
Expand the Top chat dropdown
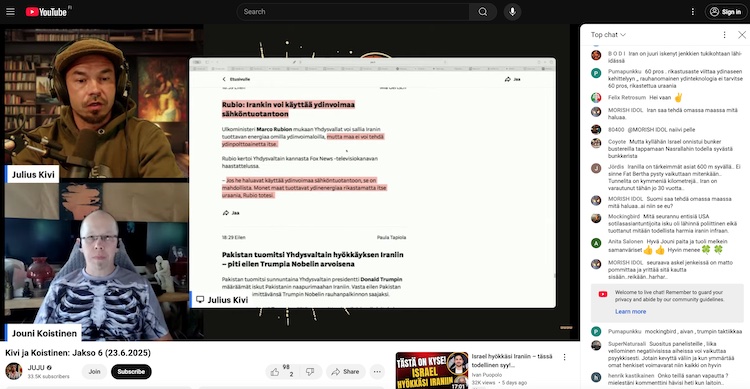(x=608, y=35)
